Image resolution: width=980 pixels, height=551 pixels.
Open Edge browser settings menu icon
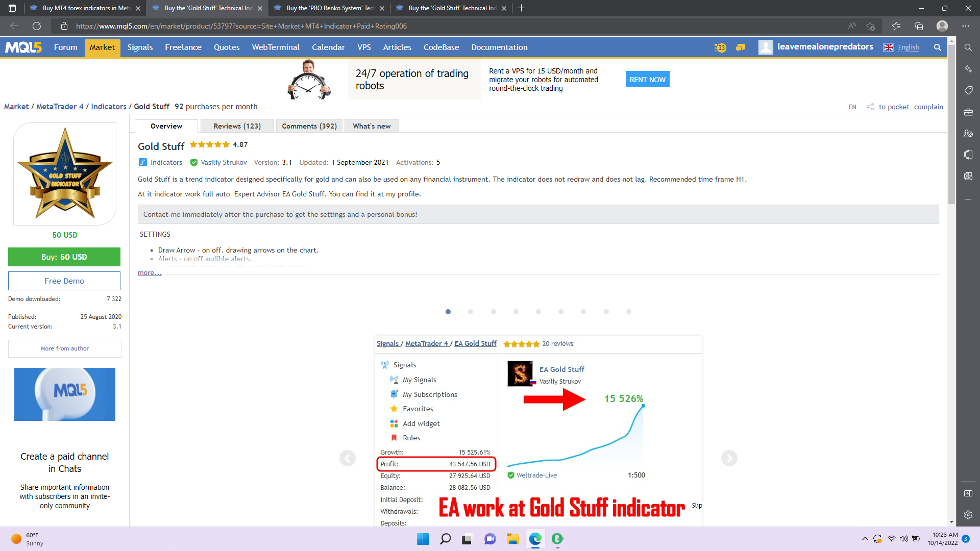pyautogui.click(x=965, y=26)
